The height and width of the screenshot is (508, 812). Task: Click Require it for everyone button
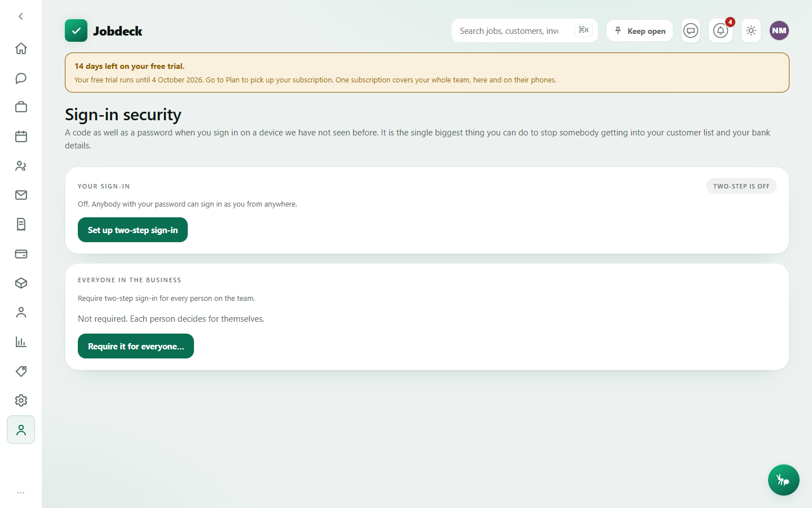(x=136, y=346)
